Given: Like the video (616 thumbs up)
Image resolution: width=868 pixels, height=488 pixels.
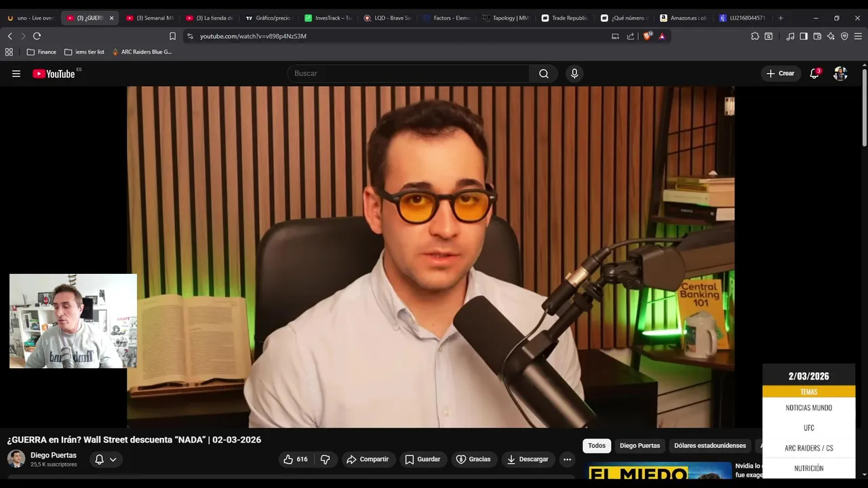Looking at the screenshot, I should tap(296, 460).
